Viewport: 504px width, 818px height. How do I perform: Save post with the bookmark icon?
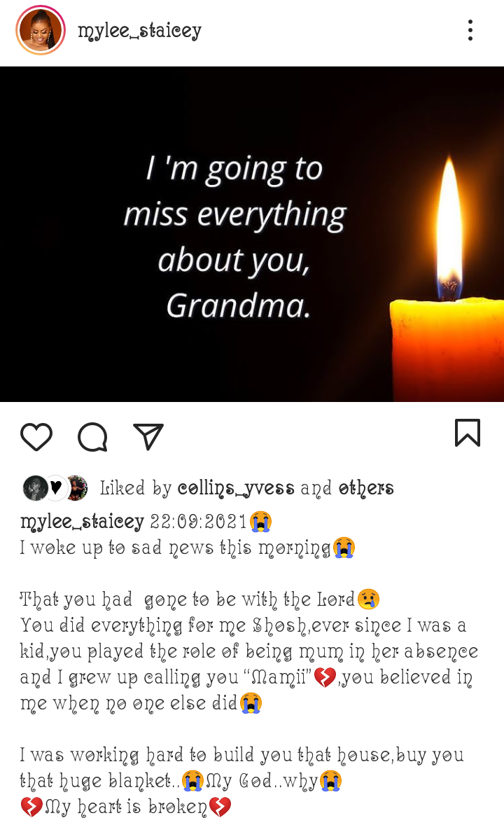[468, 433]
